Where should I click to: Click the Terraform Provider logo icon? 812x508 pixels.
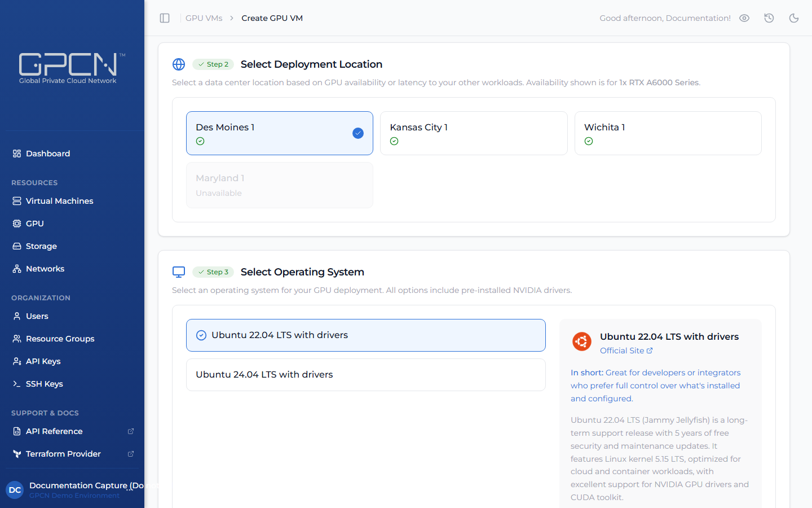pos(17,454)
